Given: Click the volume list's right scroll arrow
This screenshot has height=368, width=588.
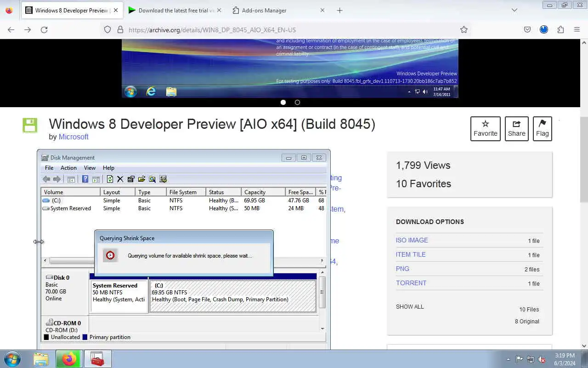Looking at the screenshot, I should click(x=322, y=261).
